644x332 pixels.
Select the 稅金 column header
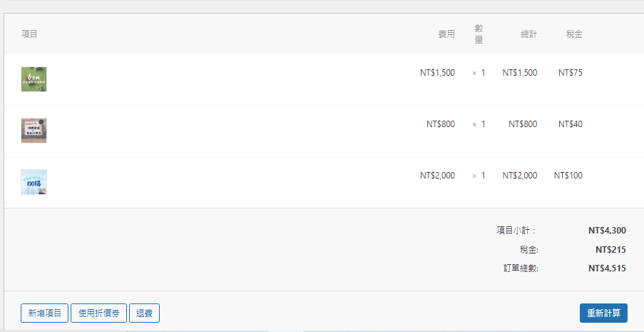click(574, 34)
